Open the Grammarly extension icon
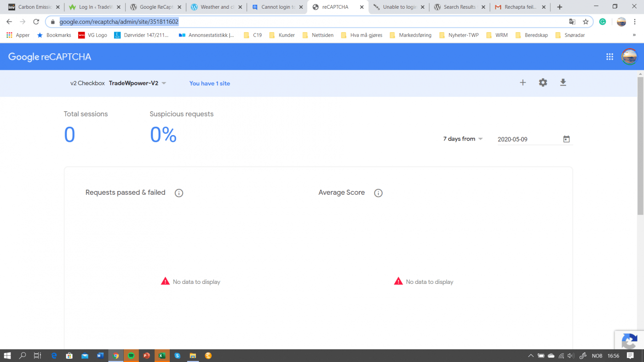 [603, 22]
